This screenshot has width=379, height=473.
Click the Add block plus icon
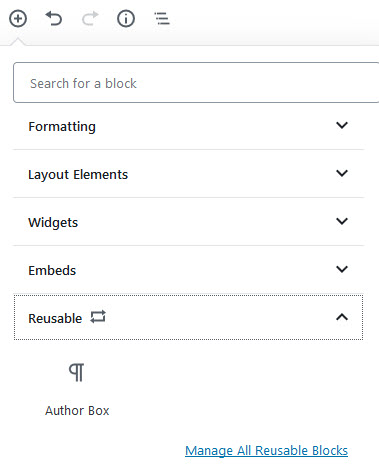click(18, 19)
